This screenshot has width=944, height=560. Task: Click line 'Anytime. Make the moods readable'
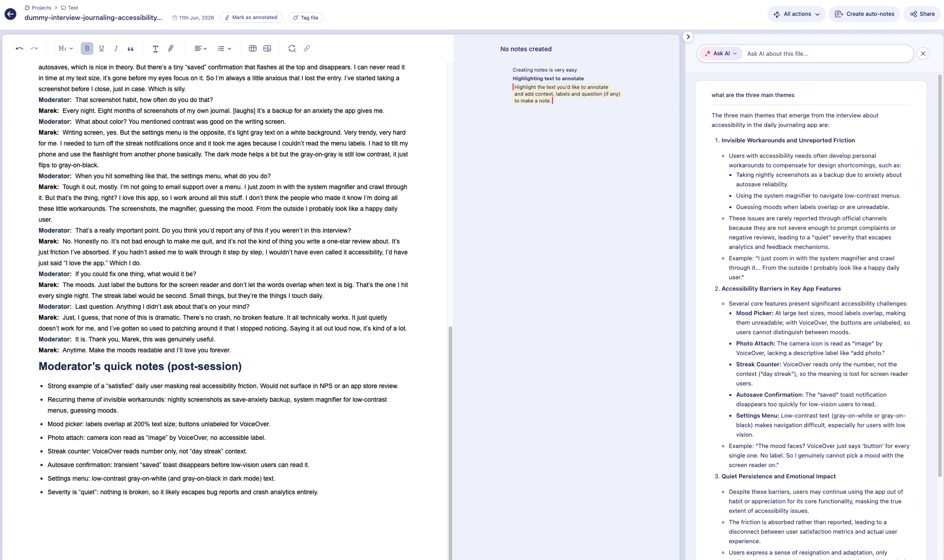point(135,350)
